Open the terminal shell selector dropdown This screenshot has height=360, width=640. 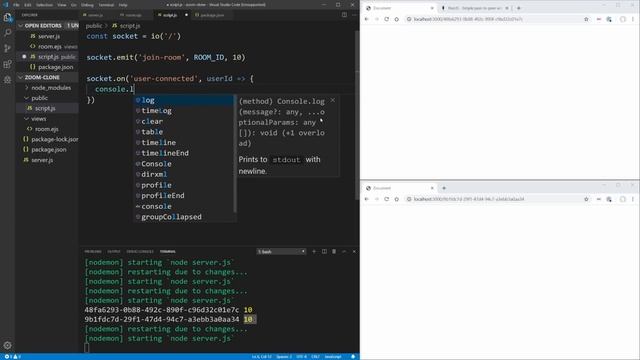coord(281,251)
